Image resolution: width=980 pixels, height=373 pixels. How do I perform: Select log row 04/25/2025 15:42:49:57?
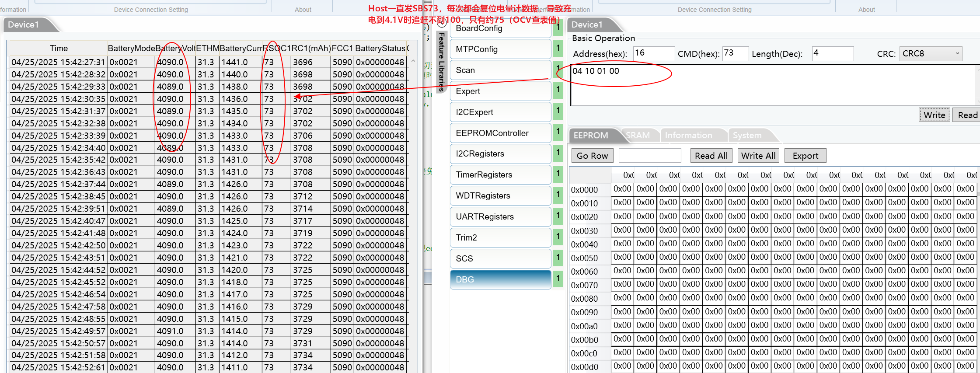(x=208, y=331)
